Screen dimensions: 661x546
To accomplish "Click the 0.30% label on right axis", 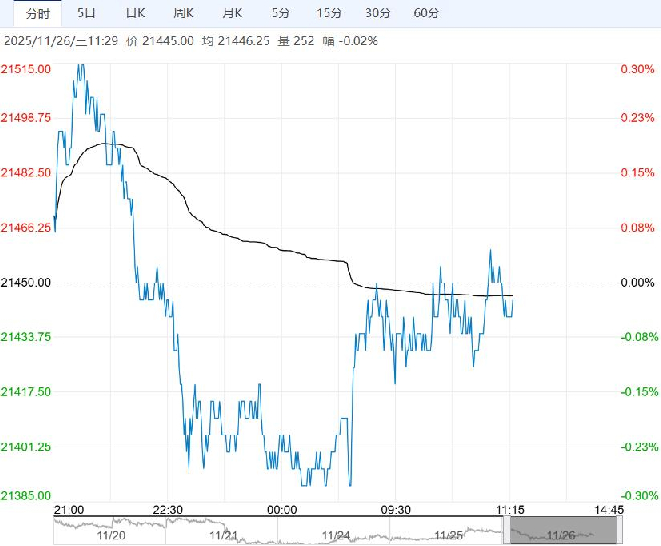I will coord(636,69).
